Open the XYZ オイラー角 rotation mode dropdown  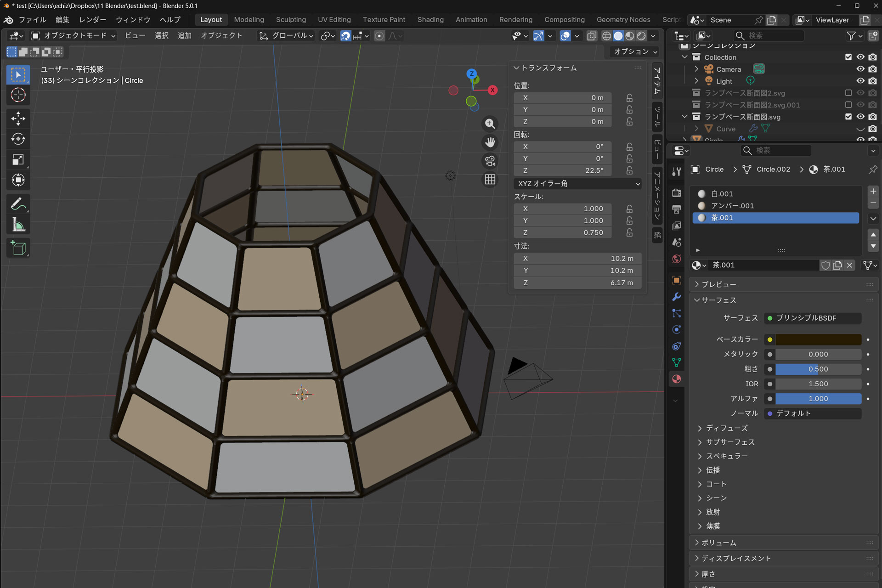pos(578,183)
